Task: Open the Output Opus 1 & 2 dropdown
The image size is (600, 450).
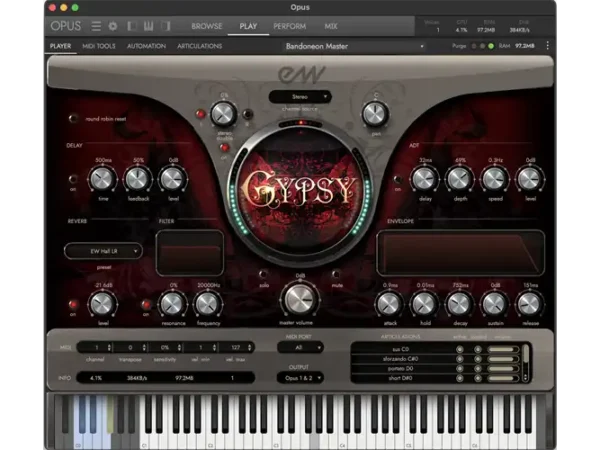Action: pyautogui.click(x=300, y=378)
